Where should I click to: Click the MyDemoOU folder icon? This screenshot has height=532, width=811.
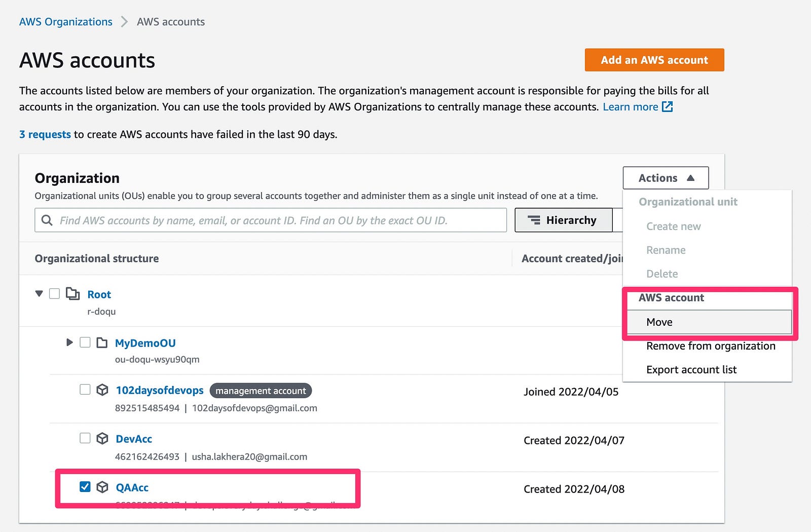[102, 343]
